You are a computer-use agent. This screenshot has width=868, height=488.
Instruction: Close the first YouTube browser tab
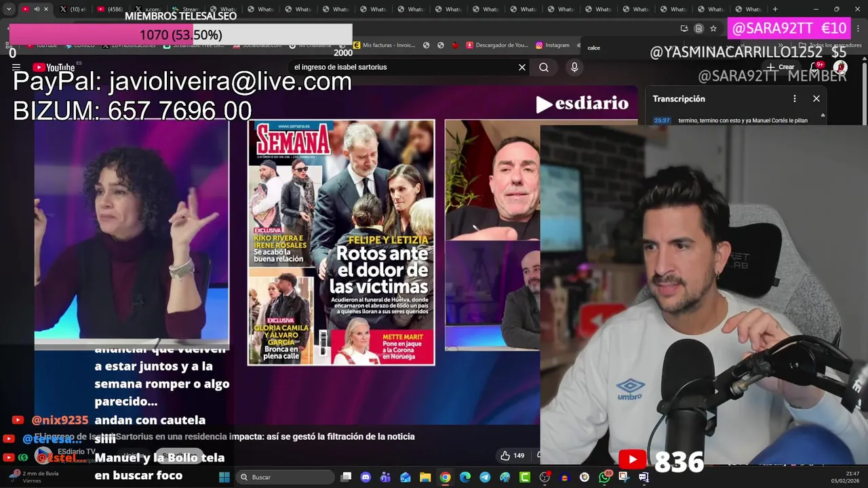[x=46, y=9]
